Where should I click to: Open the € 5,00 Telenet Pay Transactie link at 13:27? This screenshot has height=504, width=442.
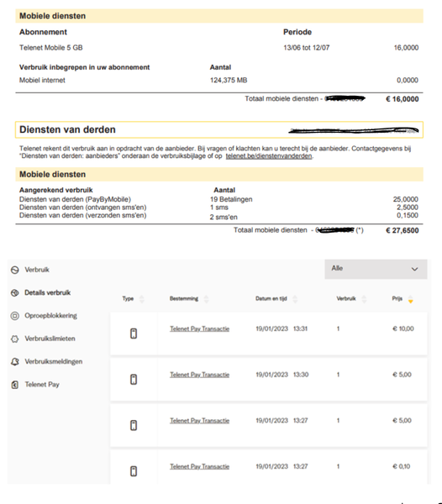tap(200, 421)
